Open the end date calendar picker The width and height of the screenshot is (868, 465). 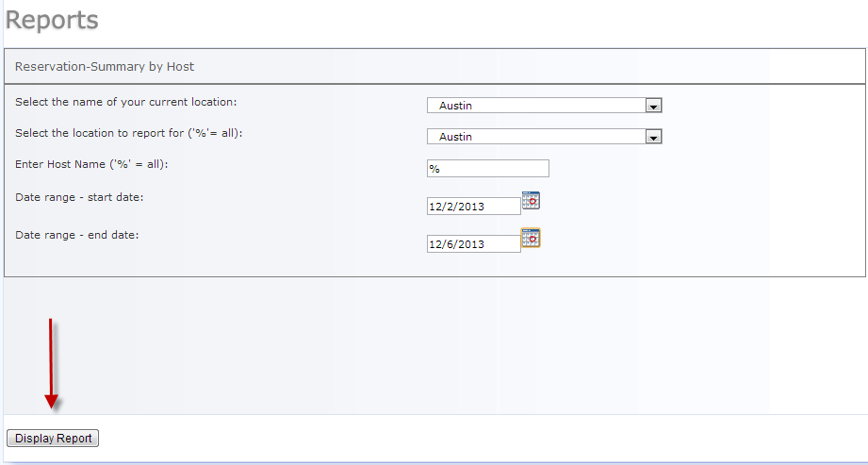pyautogui.click(x=531, y=238)
